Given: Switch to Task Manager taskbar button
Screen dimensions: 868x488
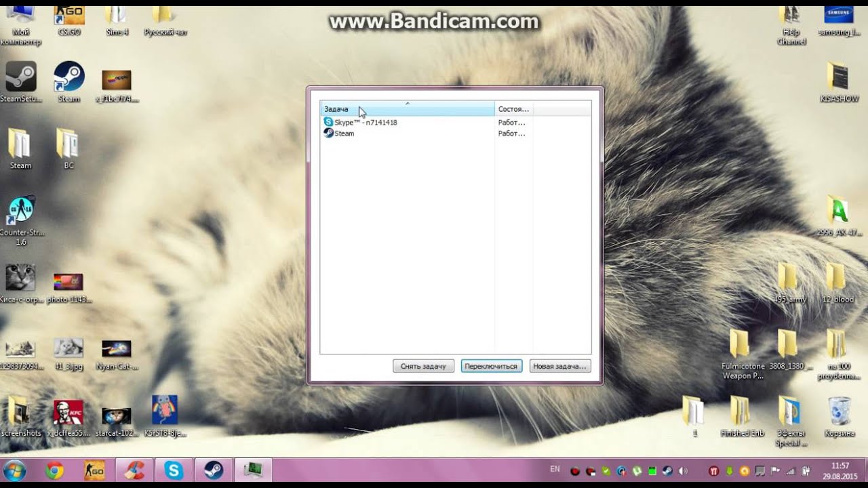Looking at the screenshot, I should coord(254,470).
